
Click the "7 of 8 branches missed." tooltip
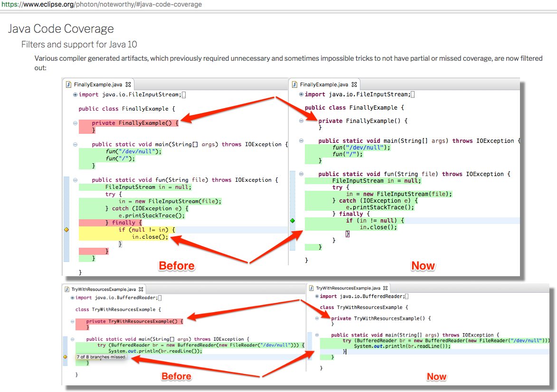click(x=101, y=357)
